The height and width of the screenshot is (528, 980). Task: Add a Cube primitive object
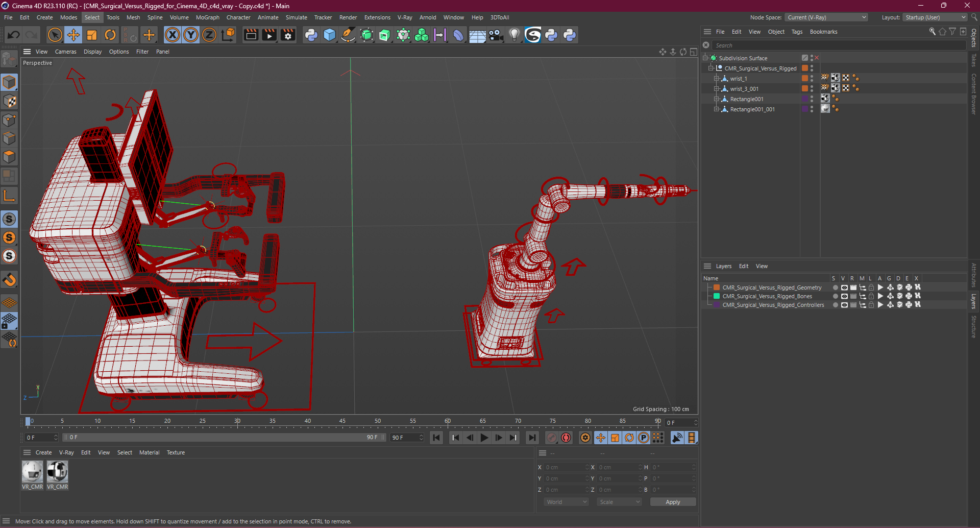(x=330, y=35)
